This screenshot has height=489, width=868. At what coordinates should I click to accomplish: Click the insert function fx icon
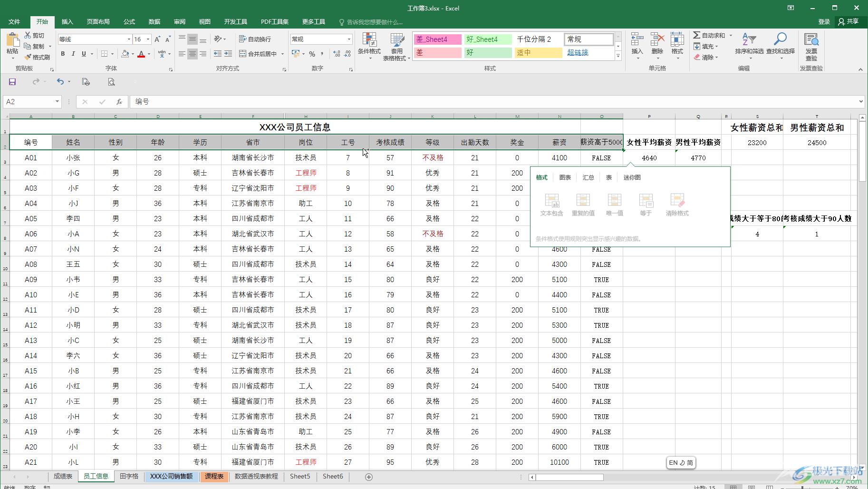pyautogui.click(x=119, y=102)
